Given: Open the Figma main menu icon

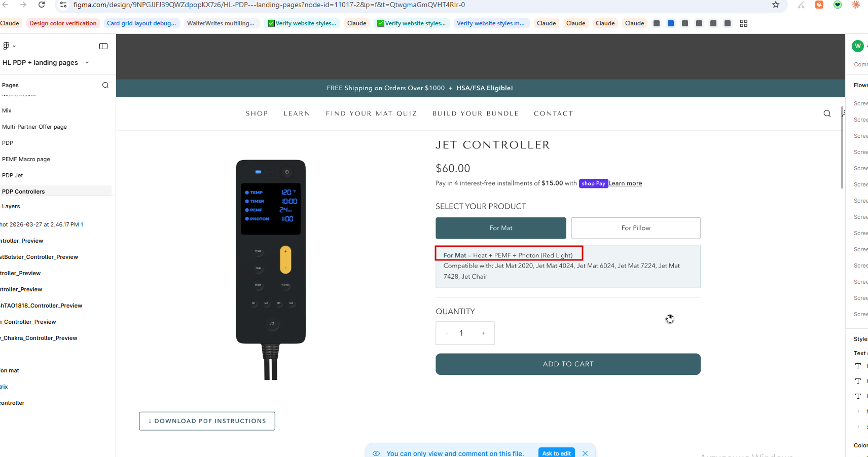Looking at the screenshot, I should 6,46.
